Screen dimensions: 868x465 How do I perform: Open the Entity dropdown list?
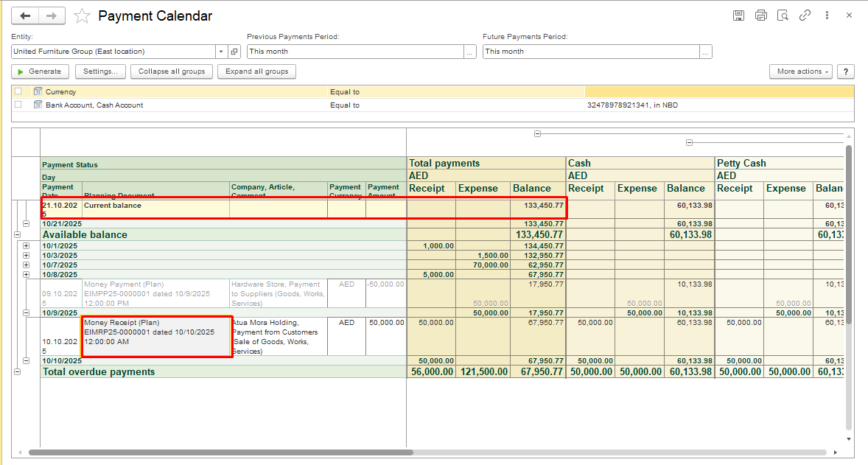[x=221, y=52]
